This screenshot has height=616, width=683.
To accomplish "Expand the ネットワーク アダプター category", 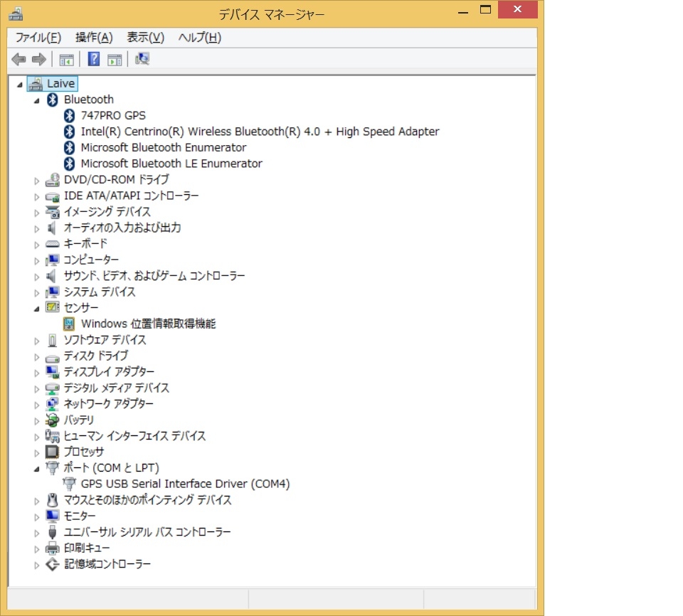I will point(36,405).
